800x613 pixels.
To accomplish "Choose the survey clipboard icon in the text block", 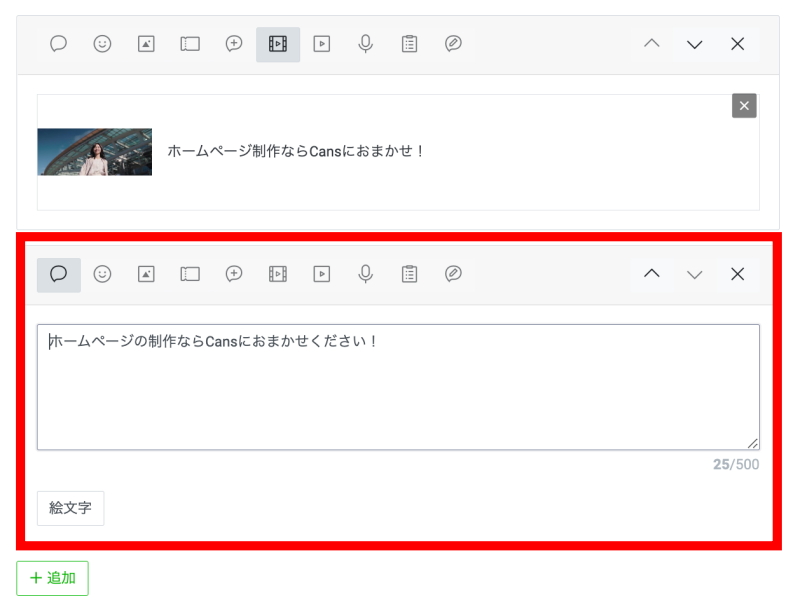I will pyautogui.click(x=409, y=274).
